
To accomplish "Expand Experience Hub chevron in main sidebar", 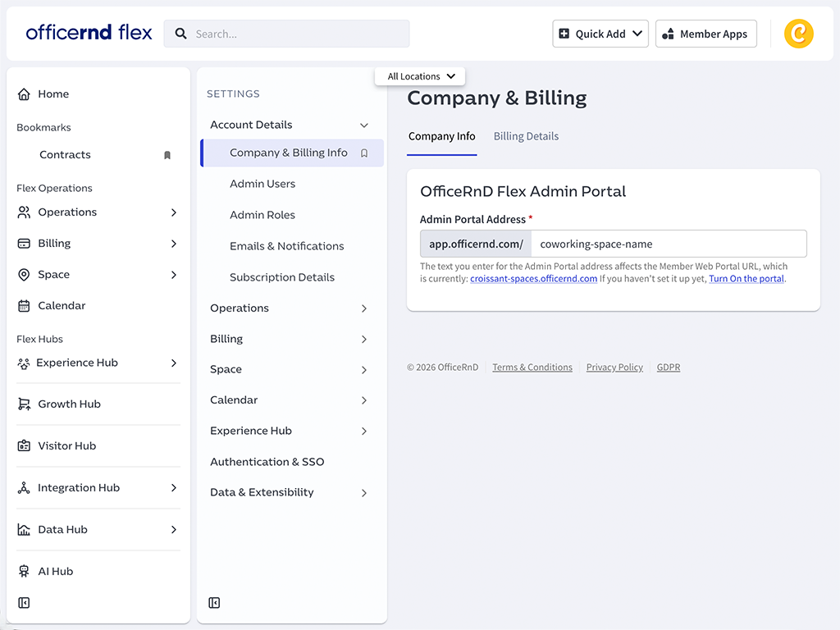I will pos(174,363).
